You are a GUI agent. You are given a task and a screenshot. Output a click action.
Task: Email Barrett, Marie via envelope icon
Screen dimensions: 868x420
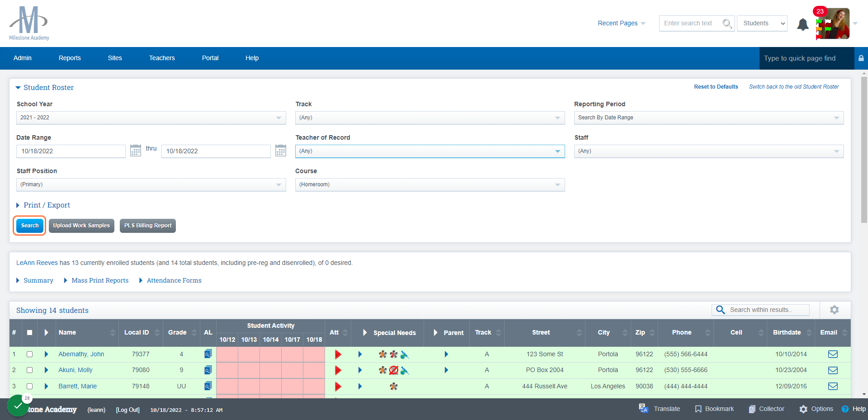tap(833, 386)
